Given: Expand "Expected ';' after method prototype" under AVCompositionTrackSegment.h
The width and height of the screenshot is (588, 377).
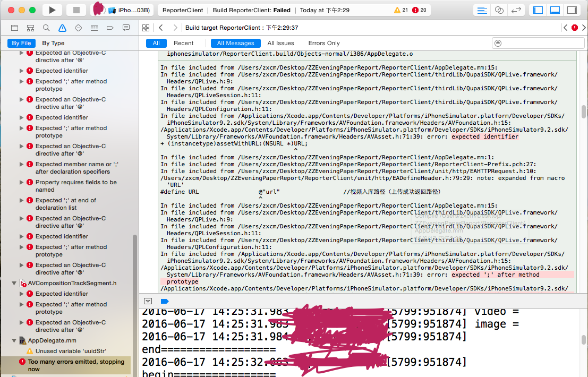Looking at the screenshot, I should [21, 304].
